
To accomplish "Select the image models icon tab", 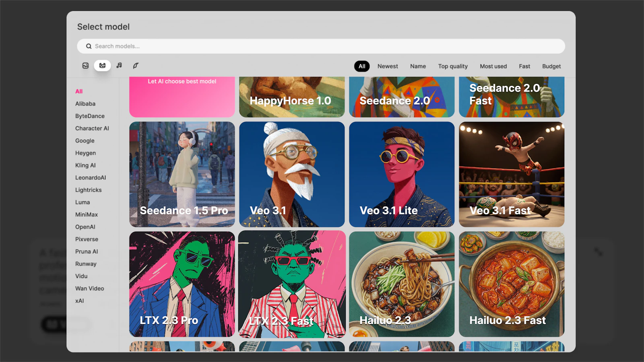I will (85, 66).
